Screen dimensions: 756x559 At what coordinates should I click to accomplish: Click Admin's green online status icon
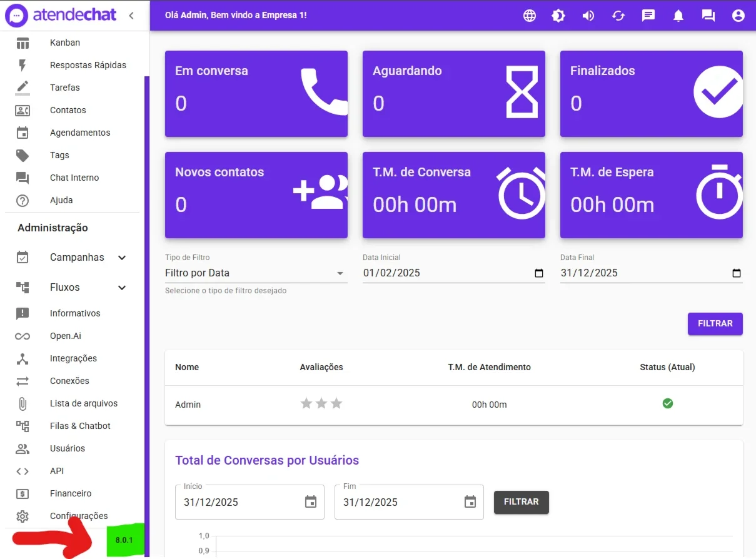pos(668,403)
